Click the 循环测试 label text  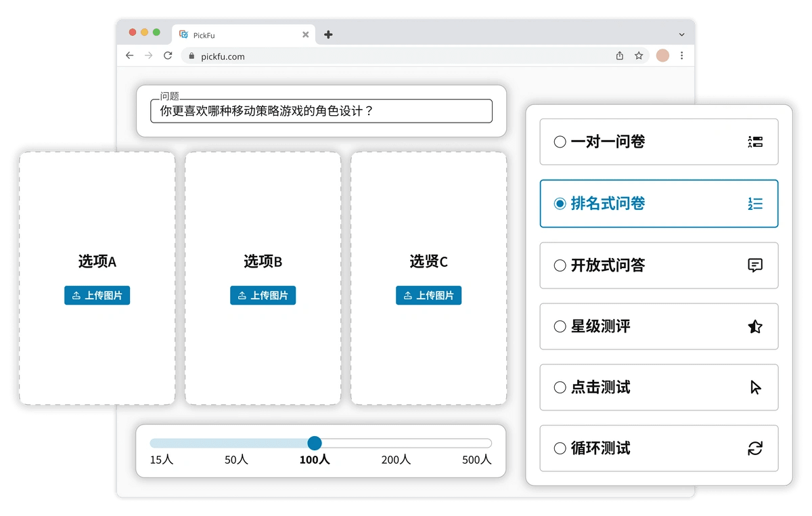pos(600,448)
